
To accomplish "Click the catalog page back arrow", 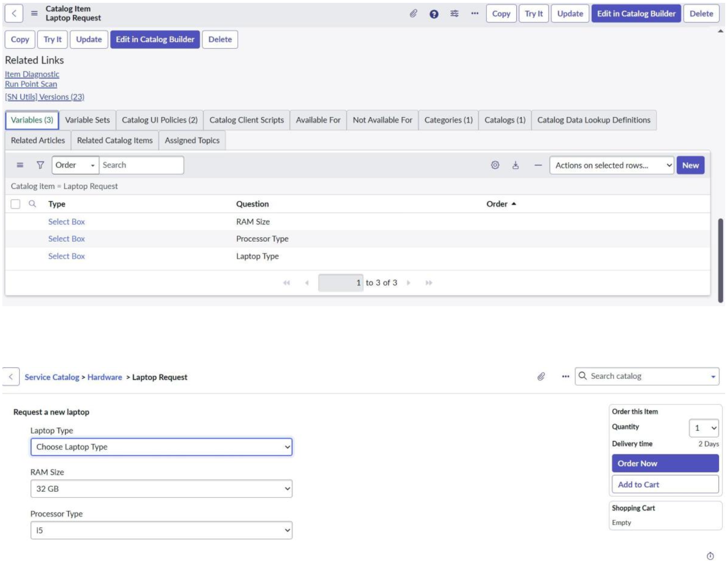I will point(10,376).
